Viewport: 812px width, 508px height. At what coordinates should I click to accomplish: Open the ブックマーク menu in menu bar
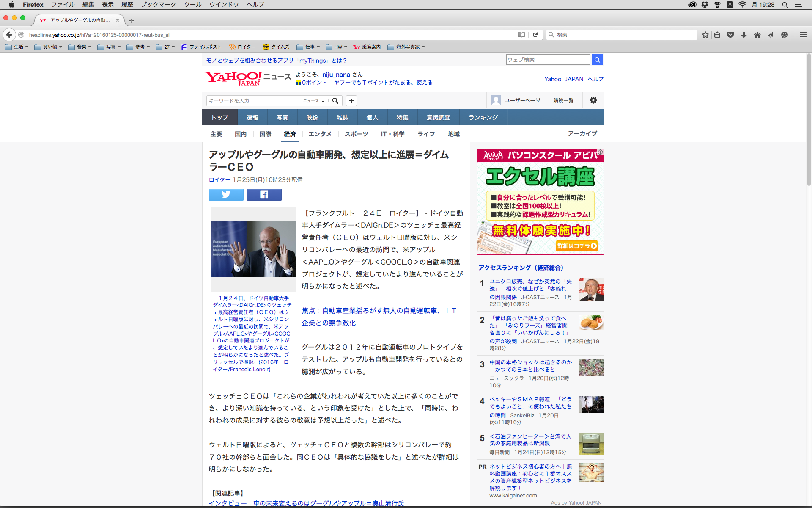[158, 5]
